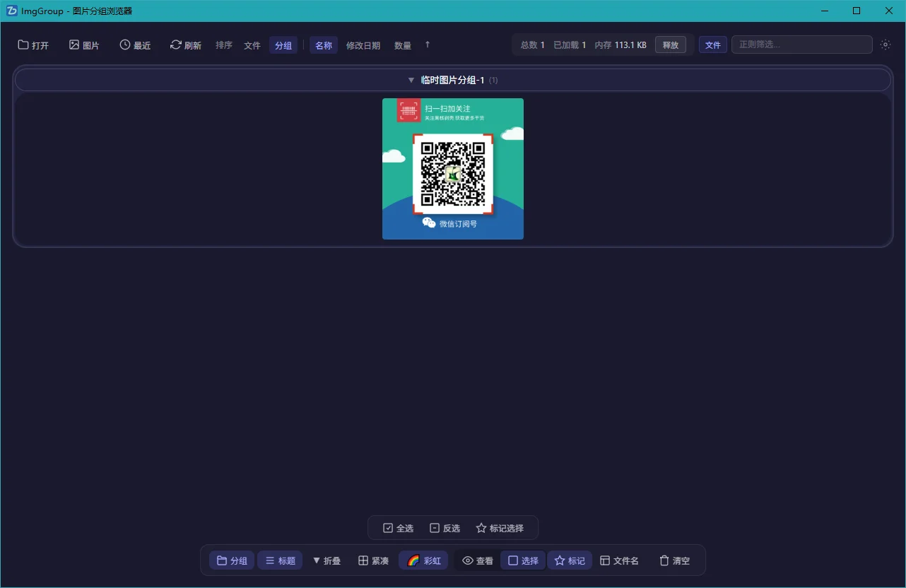Select 文件 sort mode next to 排序
Image resolution: width=906 pixels, height=588 pixels.
point(252,45)
